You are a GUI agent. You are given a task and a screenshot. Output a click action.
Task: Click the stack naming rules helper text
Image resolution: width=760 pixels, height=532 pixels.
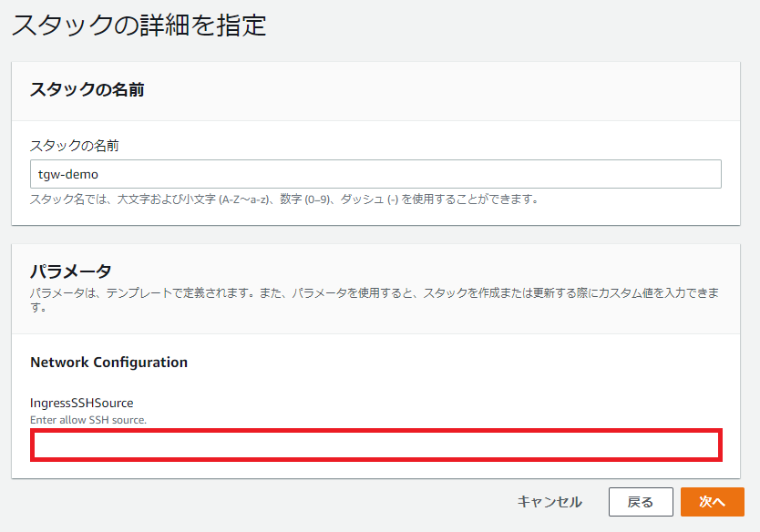click(284, 199)
